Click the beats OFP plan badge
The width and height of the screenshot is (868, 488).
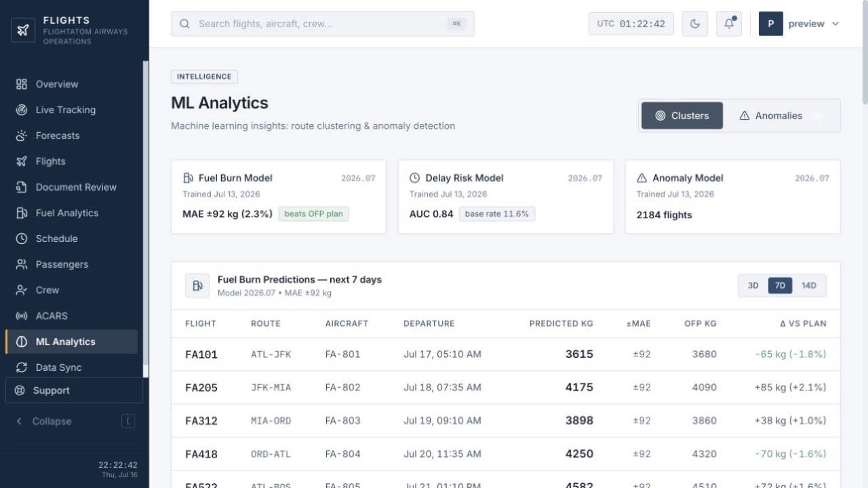tap(314, 214)
